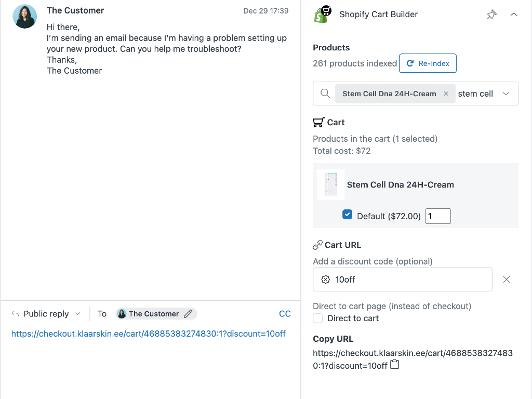Edit recipient with the pencil icon
This screenshot has height=399, width=532.
point(188,314)
